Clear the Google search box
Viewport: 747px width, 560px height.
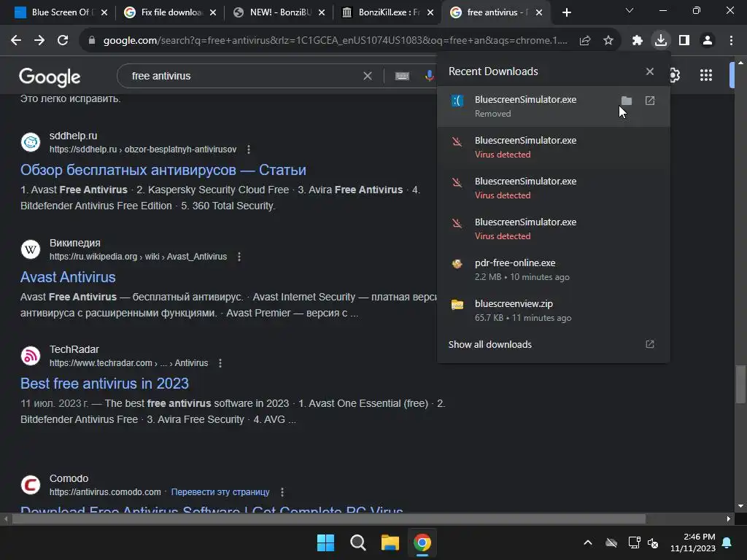[368, 76]
